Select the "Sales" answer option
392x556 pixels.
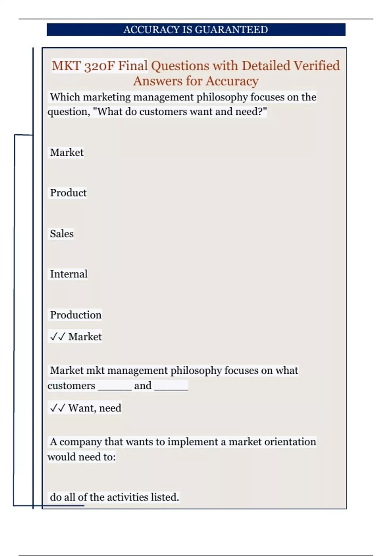click(x=62, y=234)
